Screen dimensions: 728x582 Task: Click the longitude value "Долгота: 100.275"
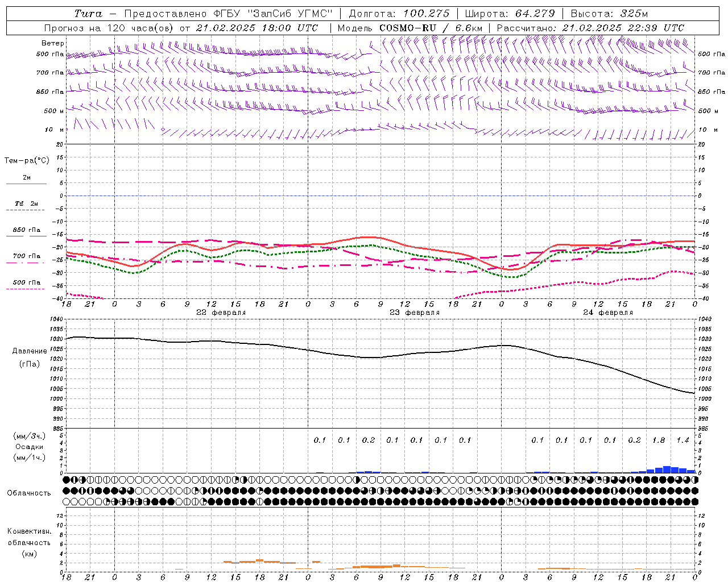(x=399, y=14)
